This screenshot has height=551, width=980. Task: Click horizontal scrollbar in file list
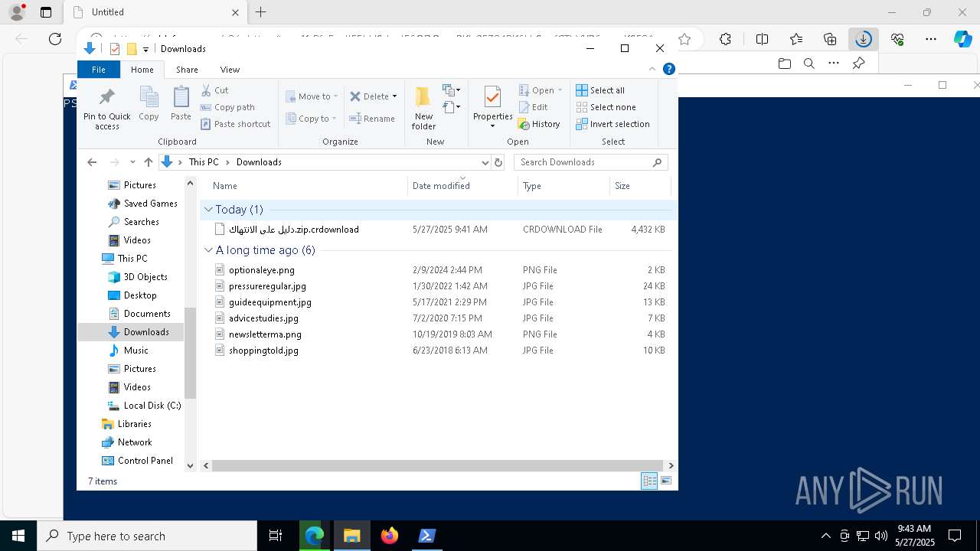pos(437,465)
